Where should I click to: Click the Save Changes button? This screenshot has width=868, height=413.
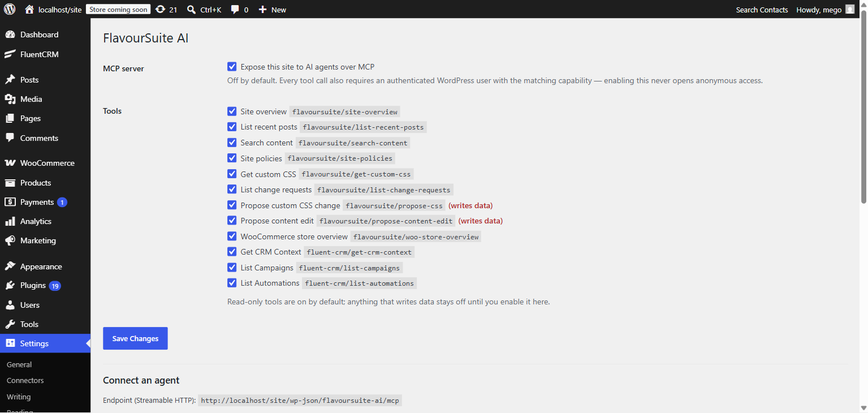pyautogui.click(x=135, y=338)
